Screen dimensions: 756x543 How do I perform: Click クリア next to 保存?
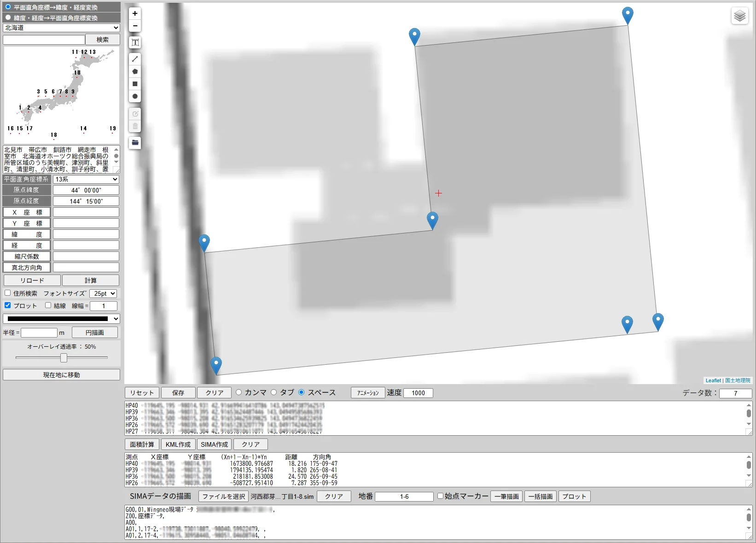coord(215,393)
